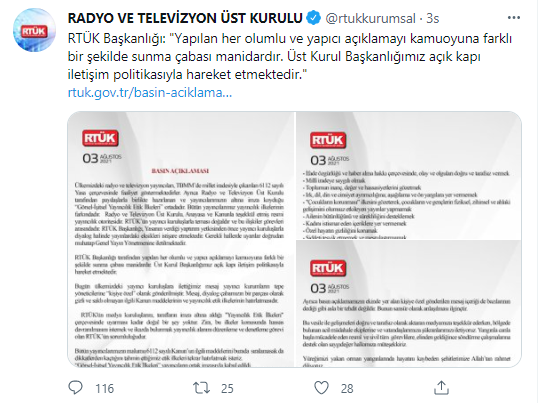The height and width of the screenshot is (403, 538).
Task: Click BASIN AÇIKLAMASI heading in image
Action: tap(180, 171)
